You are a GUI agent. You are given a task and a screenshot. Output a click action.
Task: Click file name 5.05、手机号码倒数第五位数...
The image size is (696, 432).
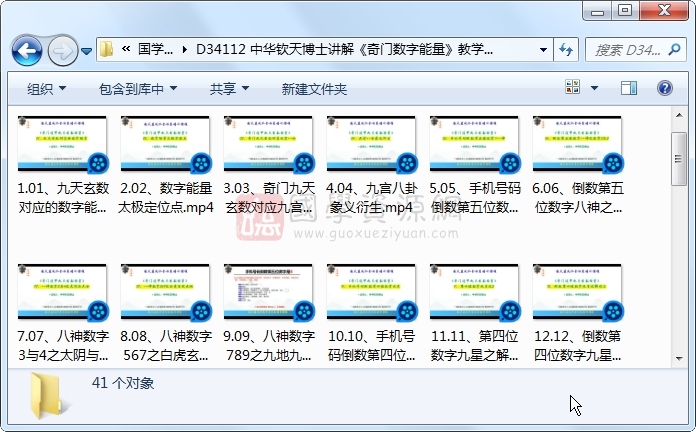(x=475, y=198)
